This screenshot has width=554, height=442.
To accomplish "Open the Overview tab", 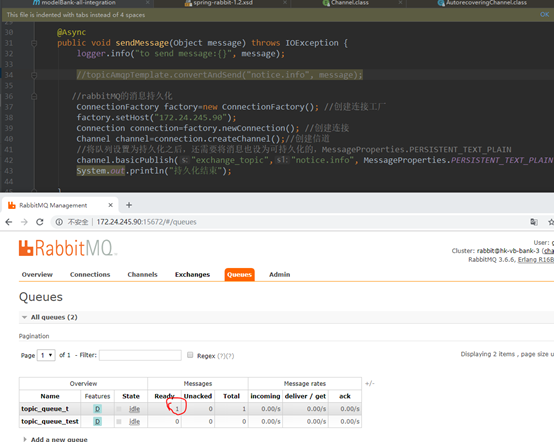I will pos(37,275).
